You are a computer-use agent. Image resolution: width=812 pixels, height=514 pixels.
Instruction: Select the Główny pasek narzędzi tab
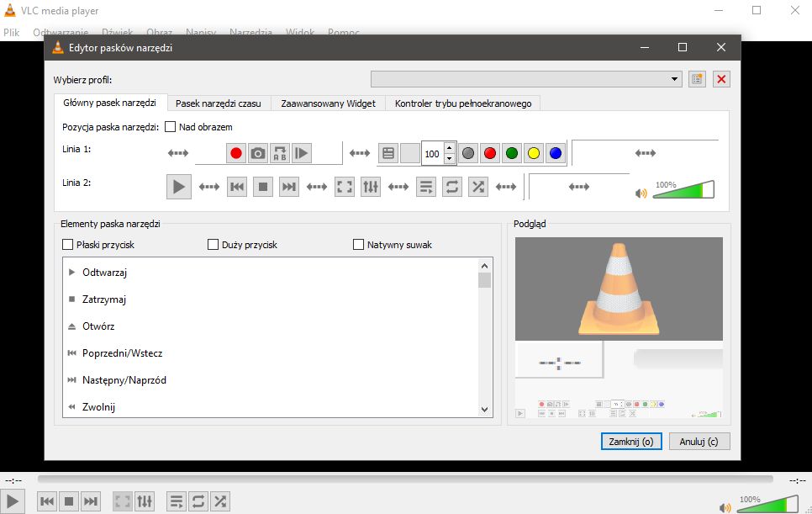110,103
